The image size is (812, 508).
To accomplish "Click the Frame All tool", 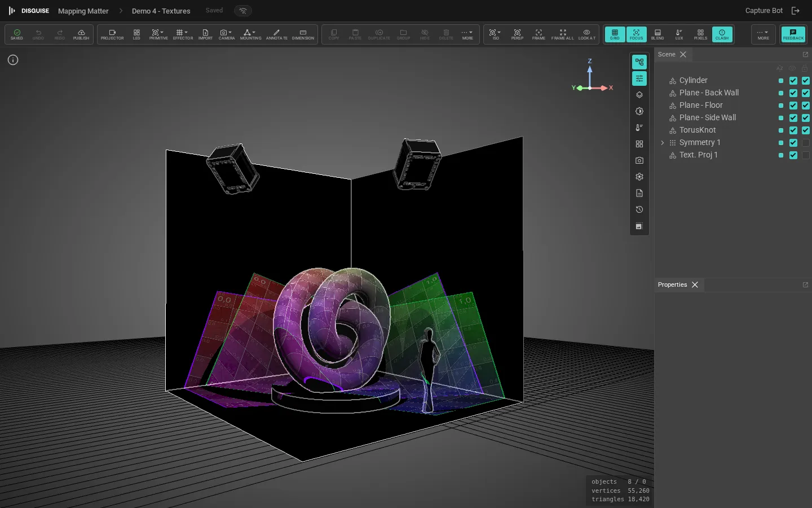I will click(562, 34).
